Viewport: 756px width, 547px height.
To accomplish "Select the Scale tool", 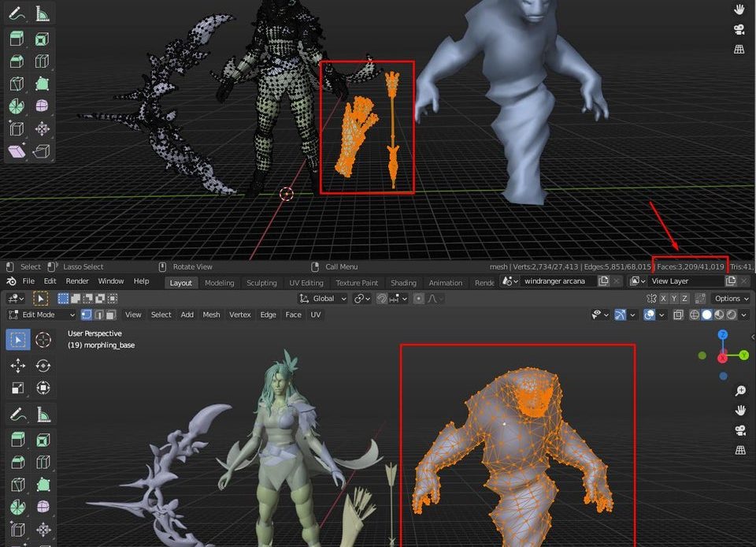I will click(x=18, y=388).
